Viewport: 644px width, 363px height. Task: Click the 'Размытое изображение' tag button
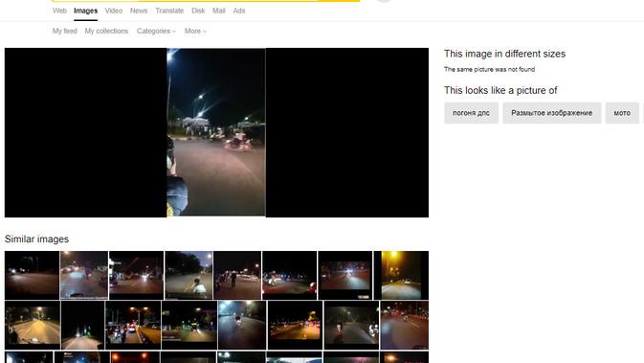click(x=551, y=113)
